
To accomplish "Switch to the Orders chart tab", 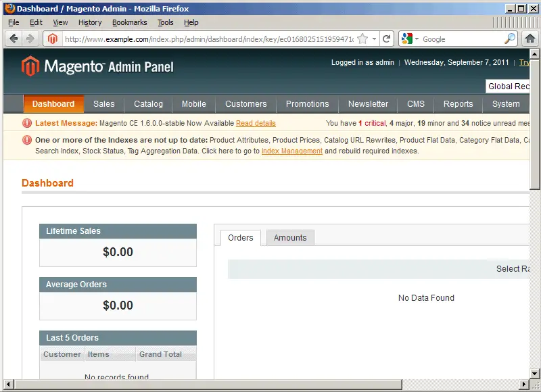I will click(x=241, y=237).
